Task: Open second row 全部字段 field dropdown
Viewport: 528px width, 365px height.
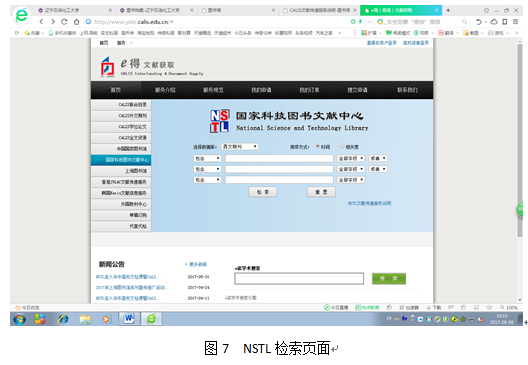Action: pos(351,169)
